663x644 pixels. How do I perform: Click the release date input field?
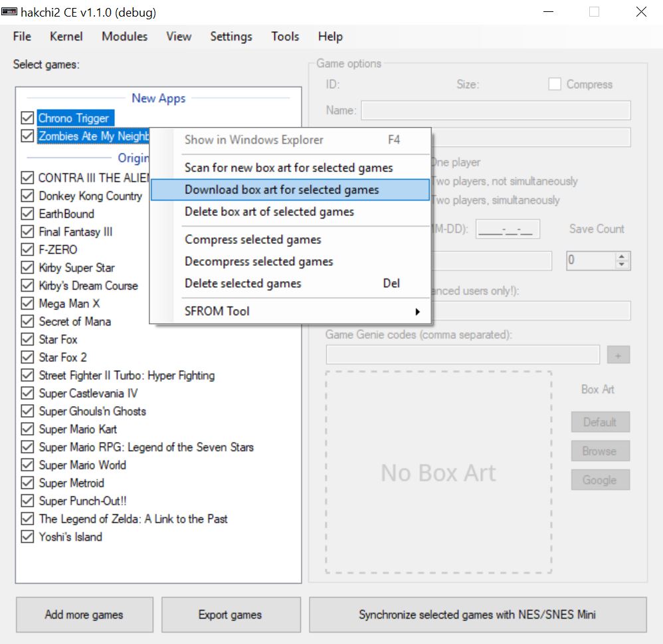tap(508, 229)
